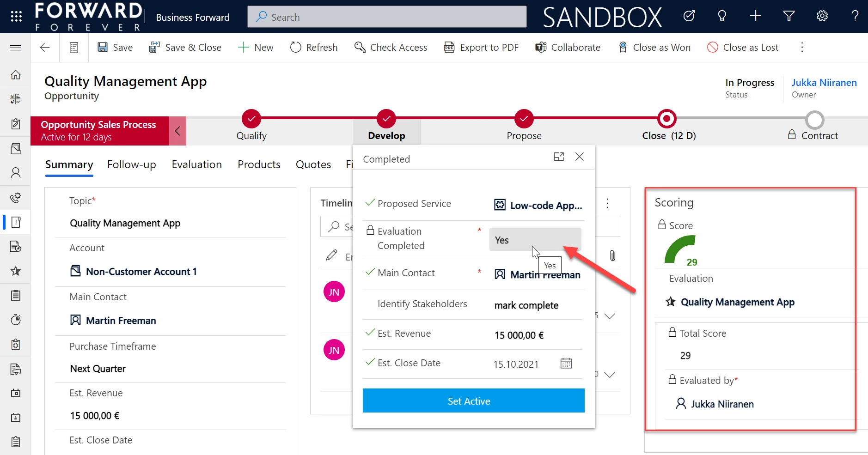Toggle Evaluation Completed Yes field
Image resolution: width=868 pixels, height=455 pixels.
click(x=535, y=240)
